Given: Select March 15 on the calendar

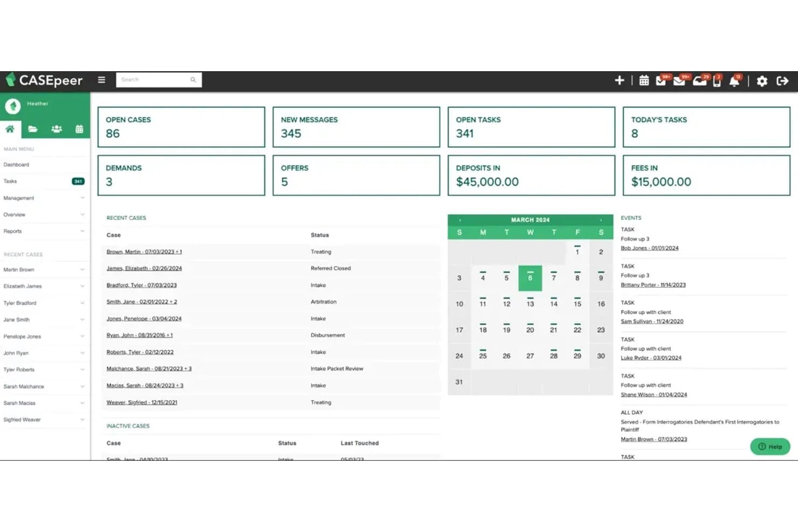Looking at the screenshot, I should coord(577,304).
